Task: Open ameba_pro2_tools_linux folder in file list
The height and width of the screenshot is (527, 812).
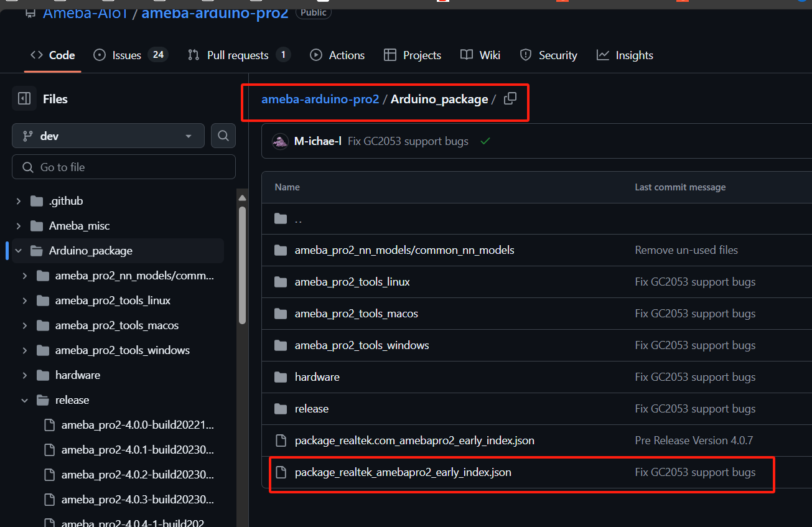Action: (x=352, y=282)
